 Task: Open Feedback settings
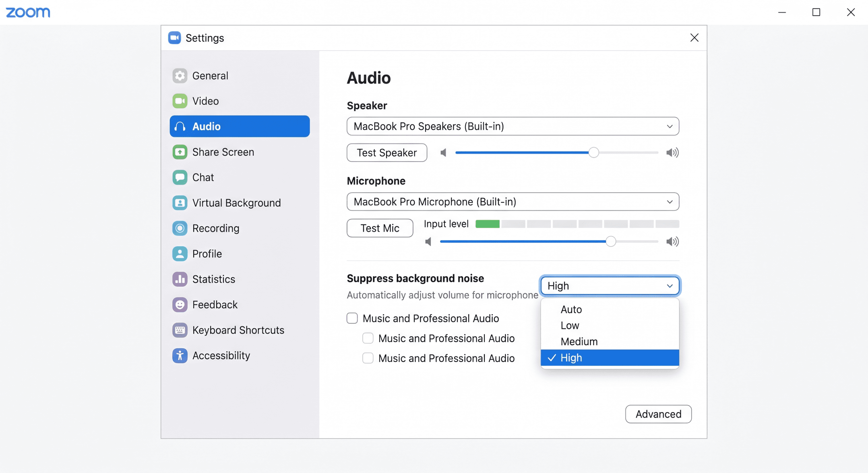(x=240, y=304)
